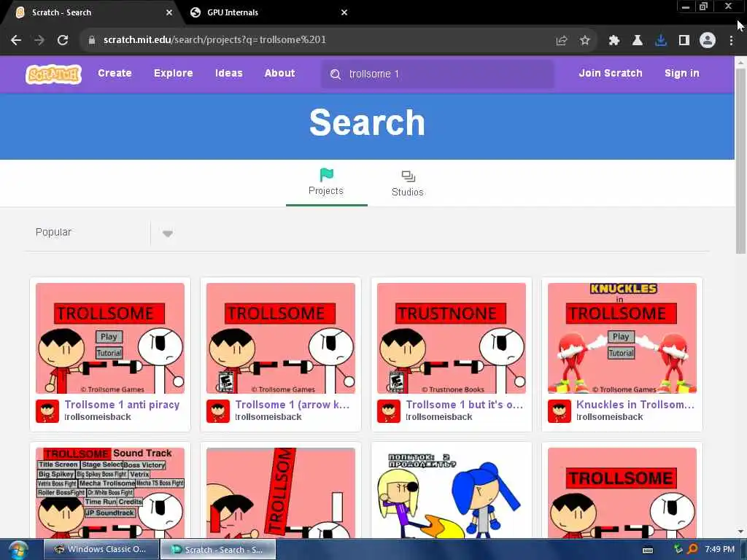This screenshot has height=560, width=747.
Task: Click the browser address bar URL
Action: (214, 40)
